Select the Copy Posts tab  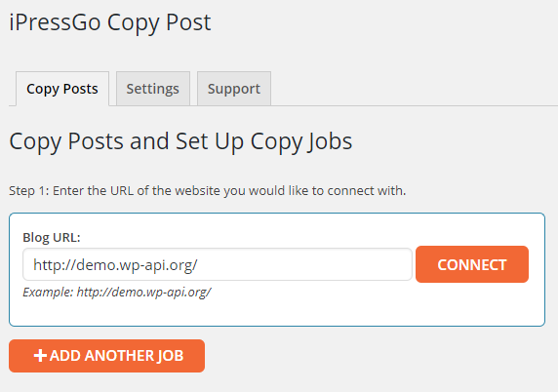[x=62, y=89]
